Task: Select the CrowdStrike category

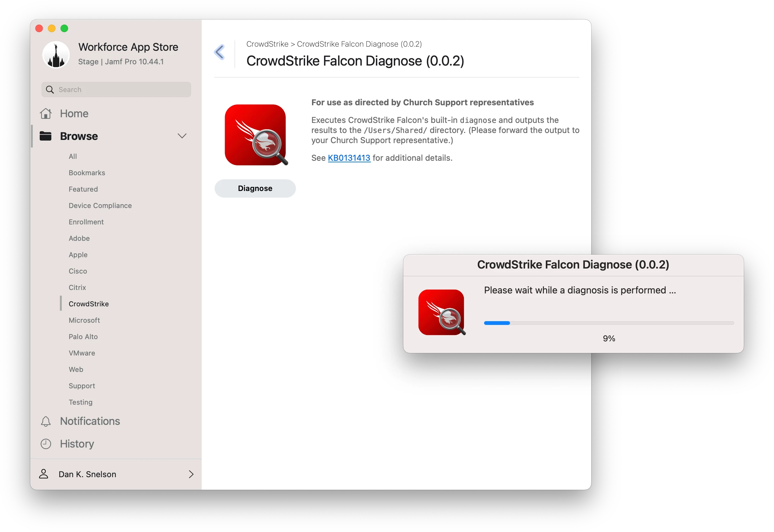Action: click(89, 304)
